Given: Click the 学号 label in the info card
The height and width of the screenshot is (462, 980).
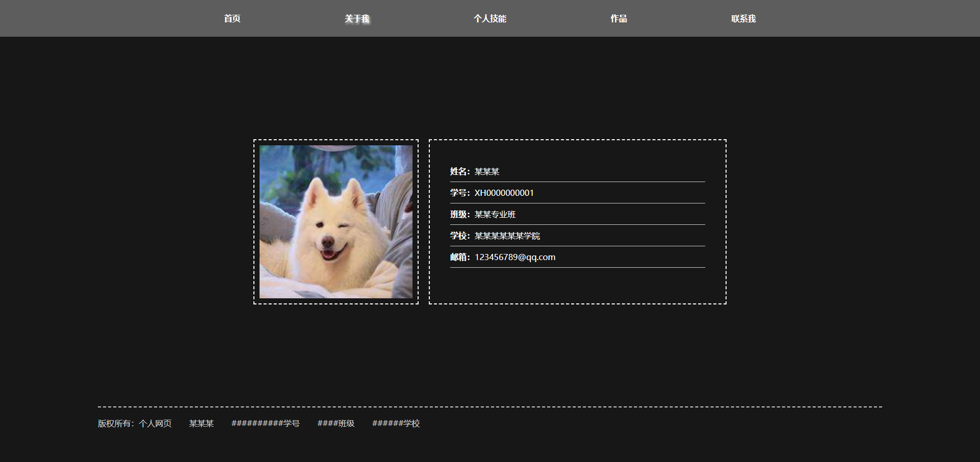Looking at the screenshot, I should (460, 193).
